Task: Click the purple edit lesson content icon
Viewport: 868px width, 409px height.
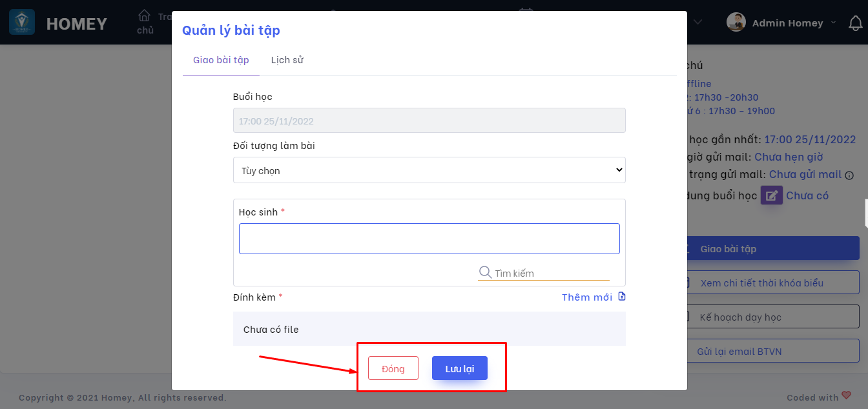Action: [772, 195]
